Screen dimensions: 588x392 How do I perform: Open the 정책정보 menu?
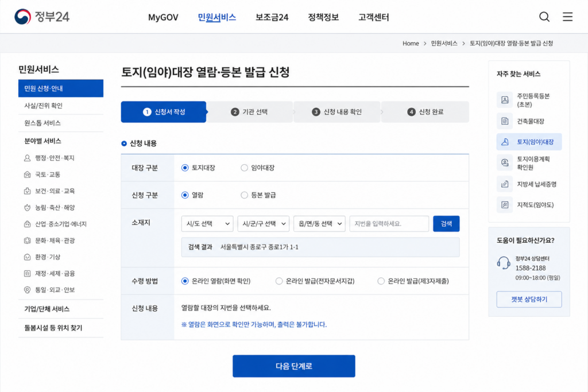click(x=323, y=17)
